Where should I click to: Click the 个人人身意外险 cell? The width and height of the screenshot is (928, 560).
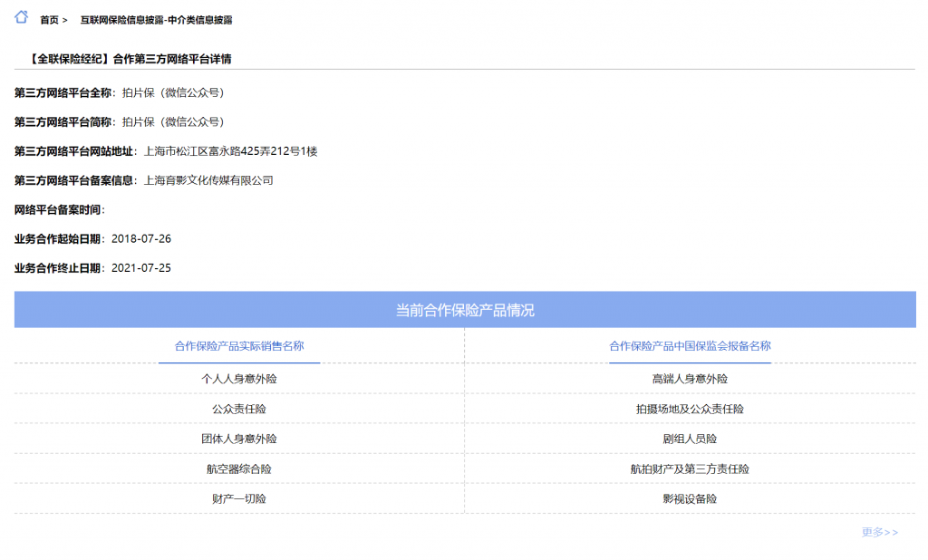[239, 379]
